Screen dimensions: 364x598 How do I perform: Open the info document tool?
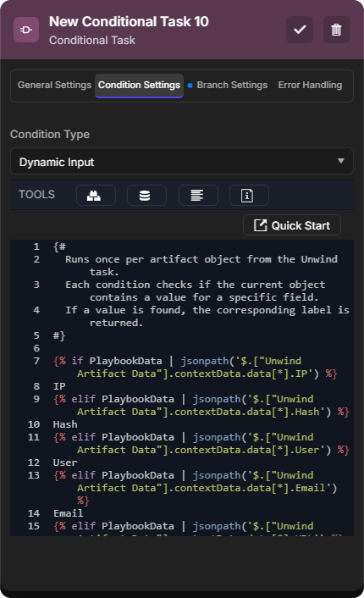(x=249, y=196)
